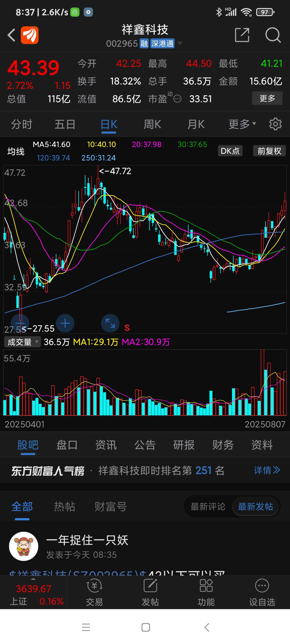Select 五日 chart tab

click(65, 124)
